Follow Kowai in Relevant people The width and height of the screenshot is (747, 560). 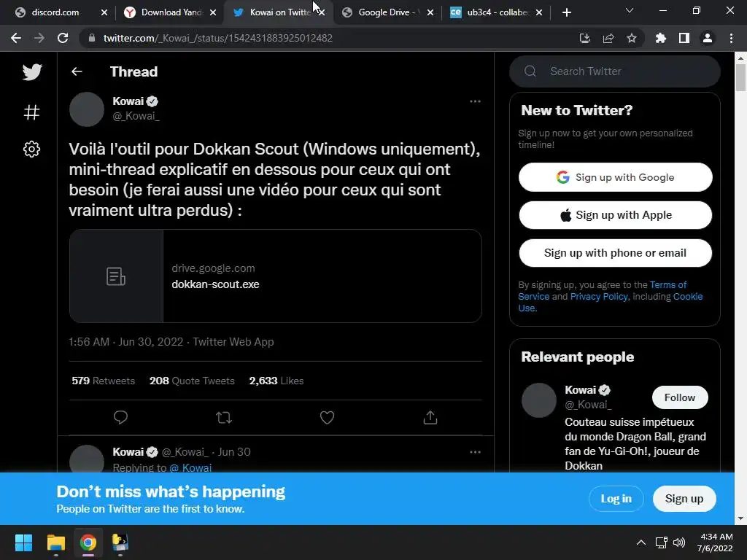pyautogui.click(x=680, y=397)
